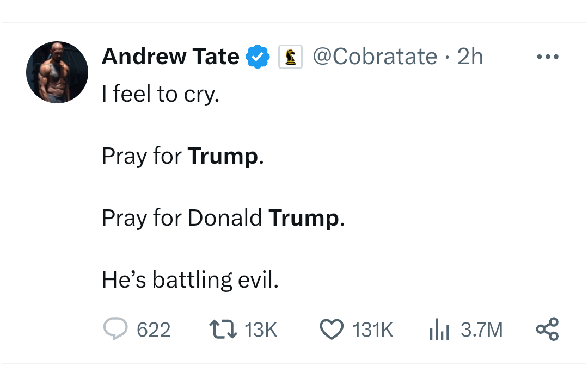Click the 2h timestamp
Image resolution: width=588 pixels, height=373 pixels.
470,57
